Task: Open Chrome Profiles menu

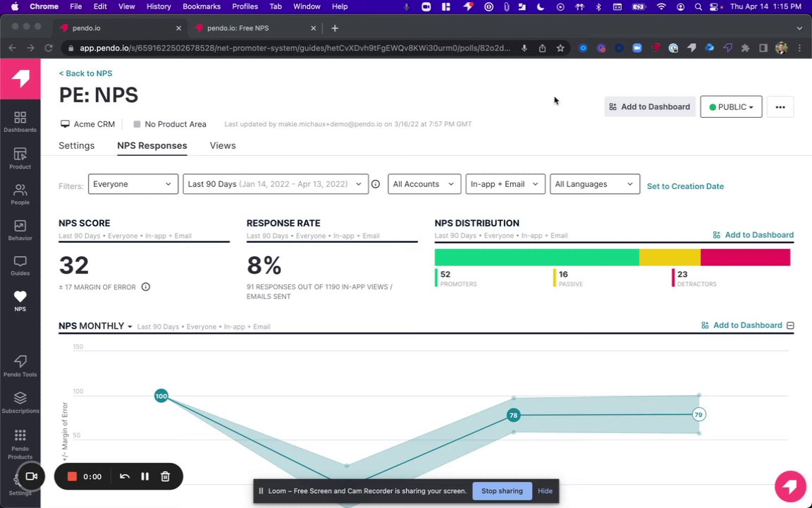Action: pos(245,7)
